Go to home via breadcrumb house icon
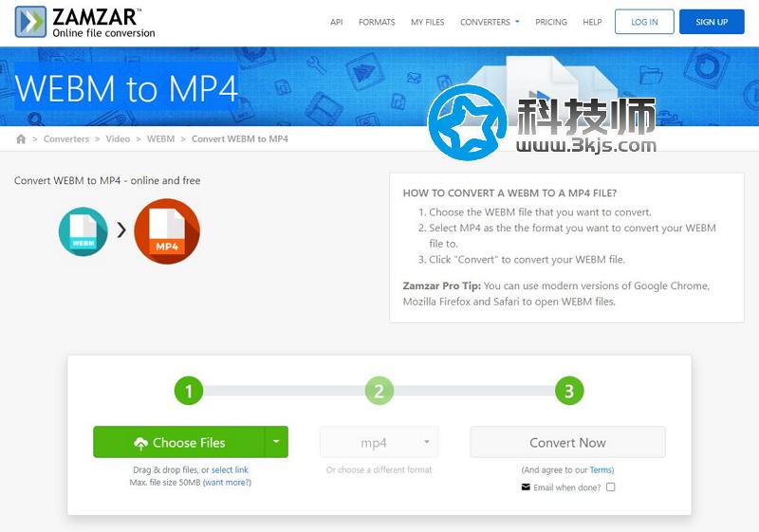This screenshot has height=532, width=759. coord(21,139)
